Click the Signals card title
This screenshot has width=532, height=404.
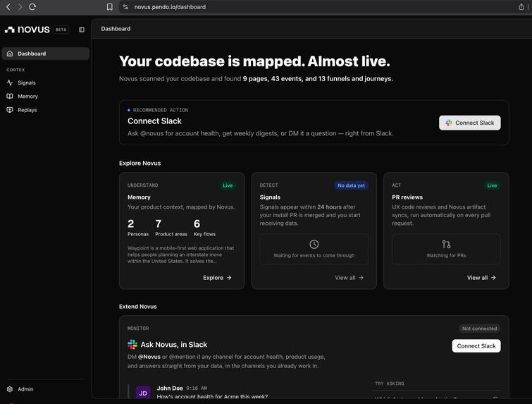(x=270, y=197)
